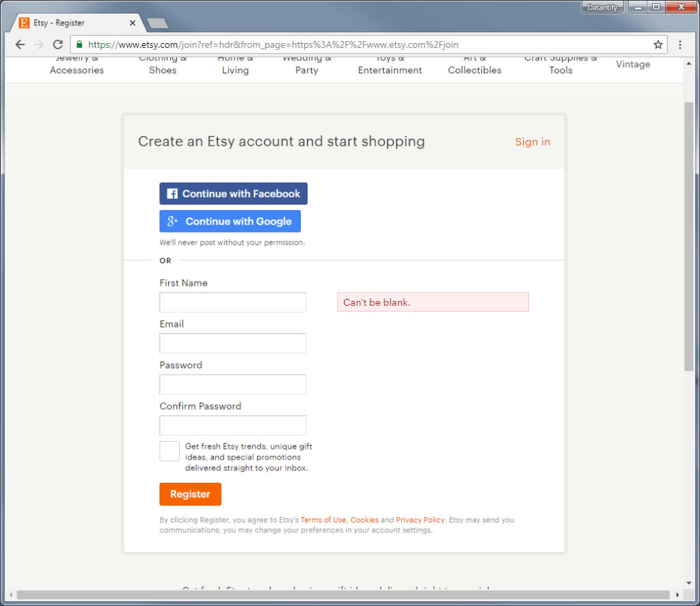Bookmark this page with the star icon
The height and width of the screenshot is (606, 700).
point(658,44)
